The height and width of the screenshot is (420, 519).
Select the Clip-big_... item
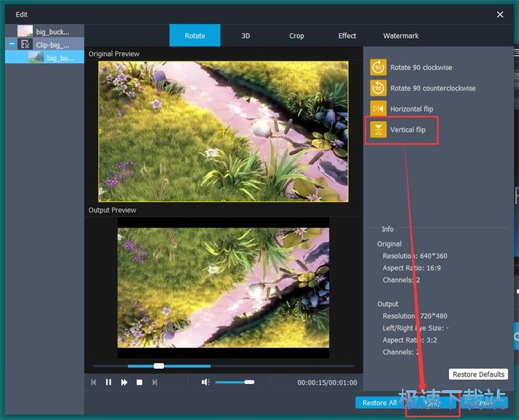pyautogui.click(x=44, y=44)
